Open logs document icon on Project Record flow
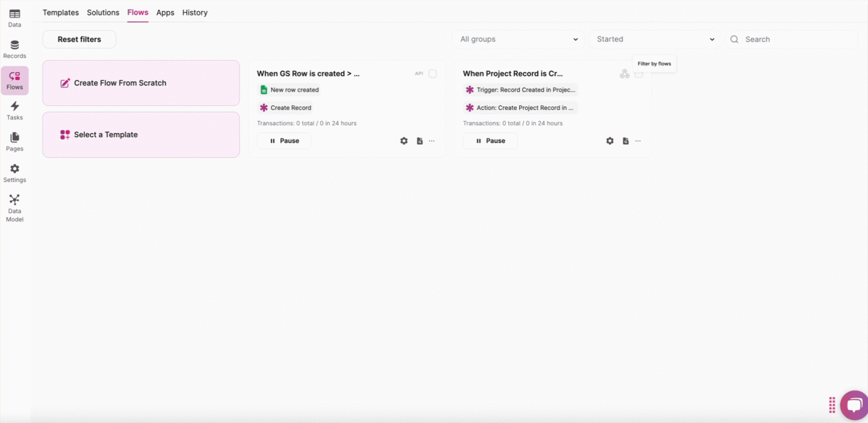 click(x=626, y=141)
